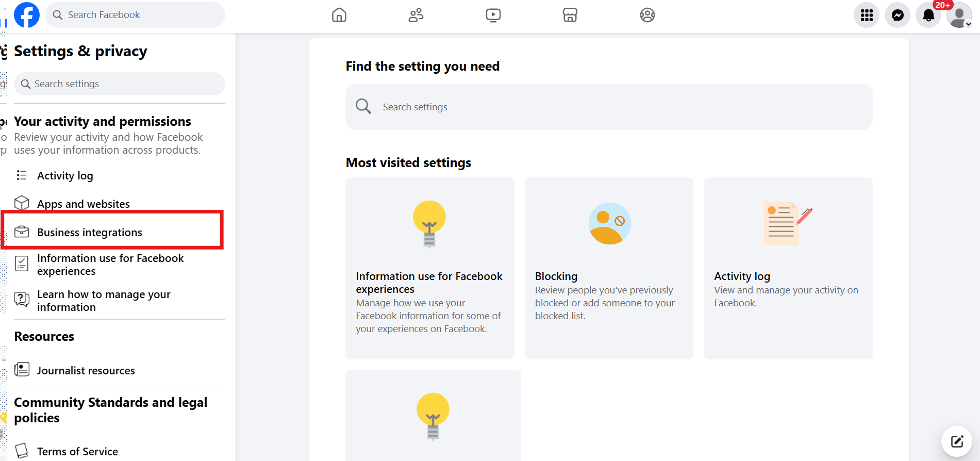Click the Blocking settings card

click(609, 268)
